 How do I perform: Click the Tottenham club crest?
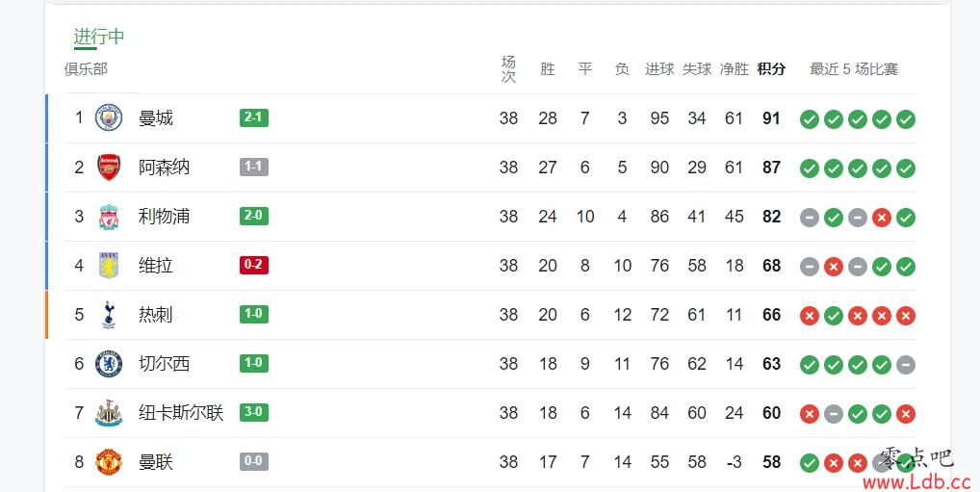[109, 315]
